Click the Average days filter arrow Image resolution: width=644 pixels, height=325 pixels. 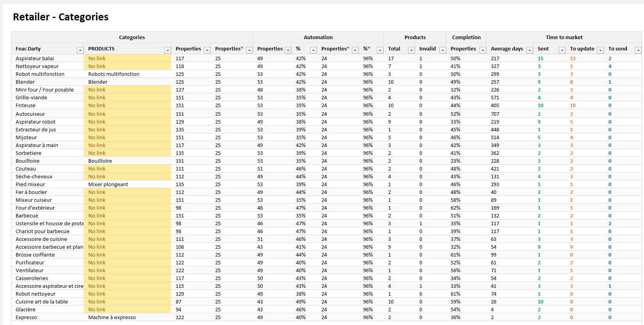[x=530, y=50]
